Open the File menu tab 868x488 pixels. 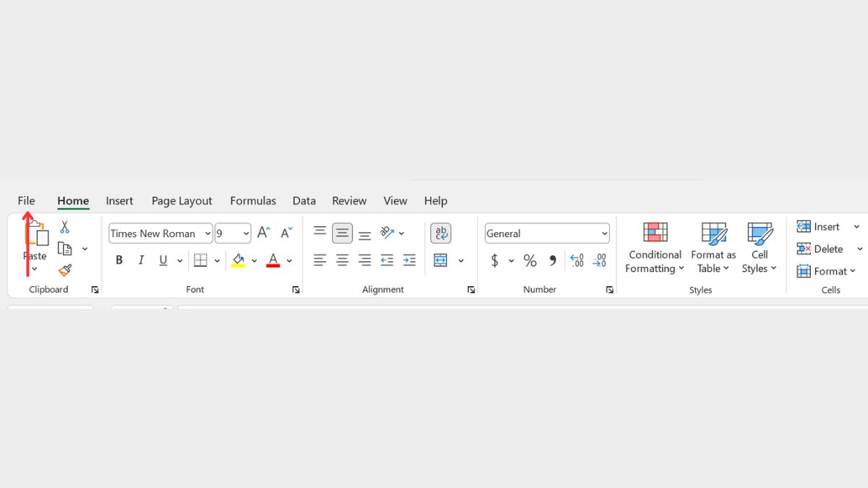[26, 201]
